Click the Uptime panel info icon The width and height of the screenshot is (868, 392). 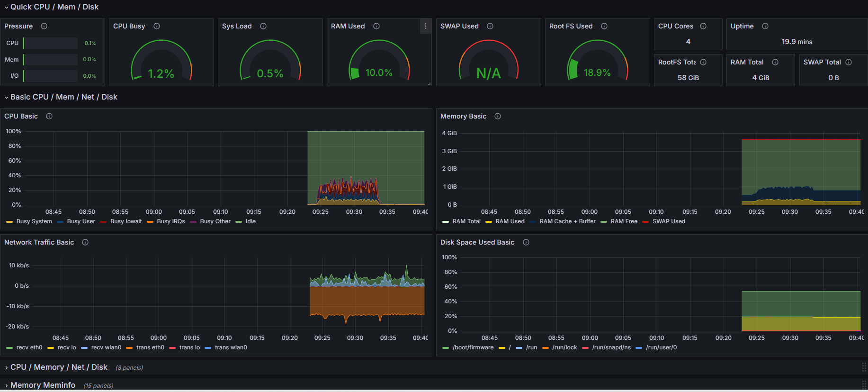pos(765,26)
